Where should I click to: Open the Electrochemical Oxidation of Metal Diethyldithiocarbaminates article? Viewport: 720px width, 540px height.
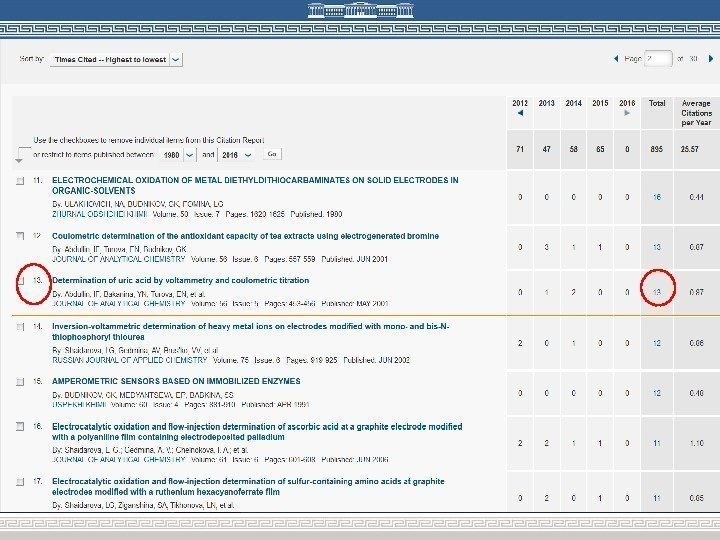point(255,186)
